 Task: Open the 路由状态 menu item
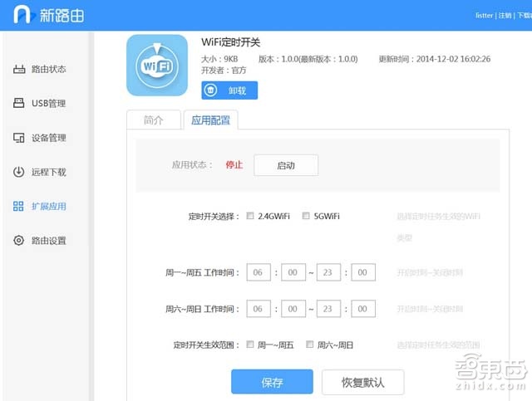click(x=48, y=69)
